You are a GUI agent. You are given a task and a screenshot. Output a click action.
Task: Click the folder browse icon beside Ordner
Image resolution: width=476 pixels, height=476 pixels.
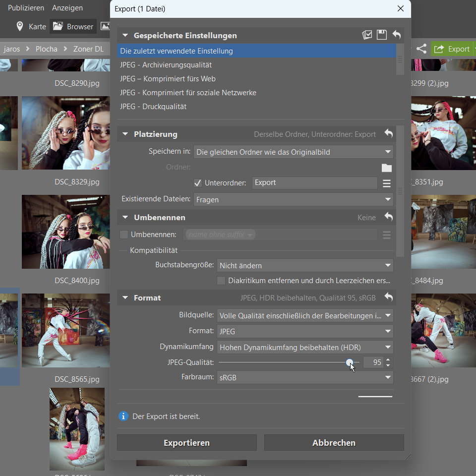pyautogui.click(x=387, y=168)
